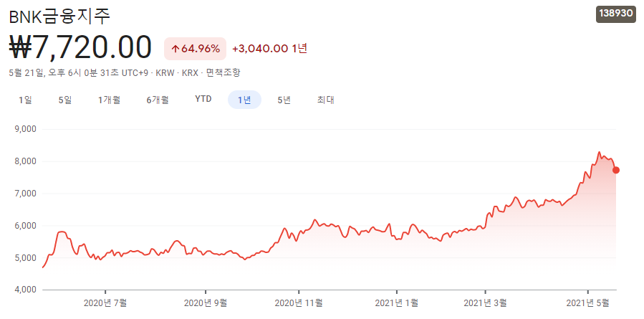Click the 64.96% gain badge
Screen dimensions: 644x319
[x=195, y=49]
